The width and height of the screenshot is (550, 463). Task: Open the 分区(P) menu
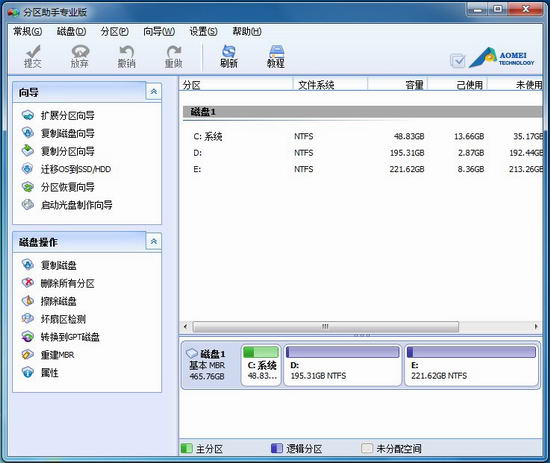[114, 32]
